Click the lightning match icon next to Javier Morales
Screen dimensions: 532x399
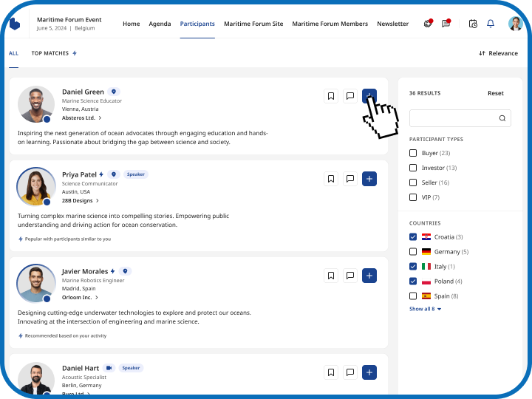tap(112, 271)
